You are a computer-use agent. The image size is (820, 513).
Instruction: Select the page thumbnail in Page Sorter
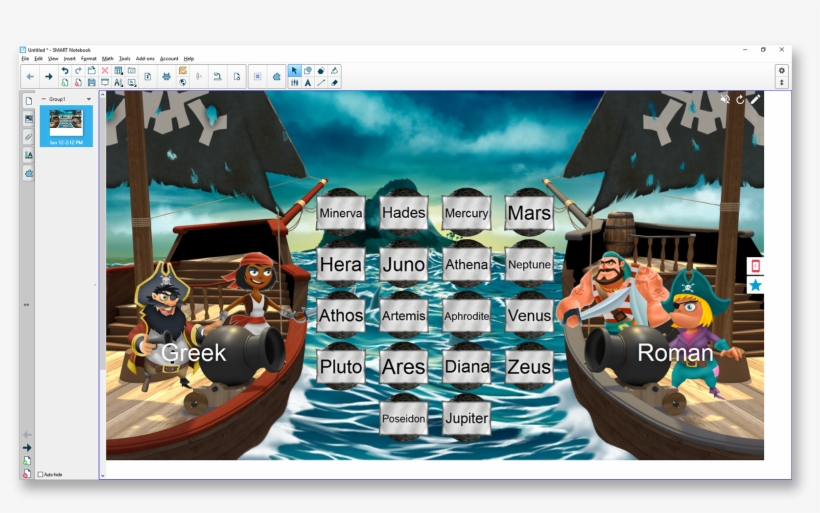pyautogui.click(x=66, y=126)
